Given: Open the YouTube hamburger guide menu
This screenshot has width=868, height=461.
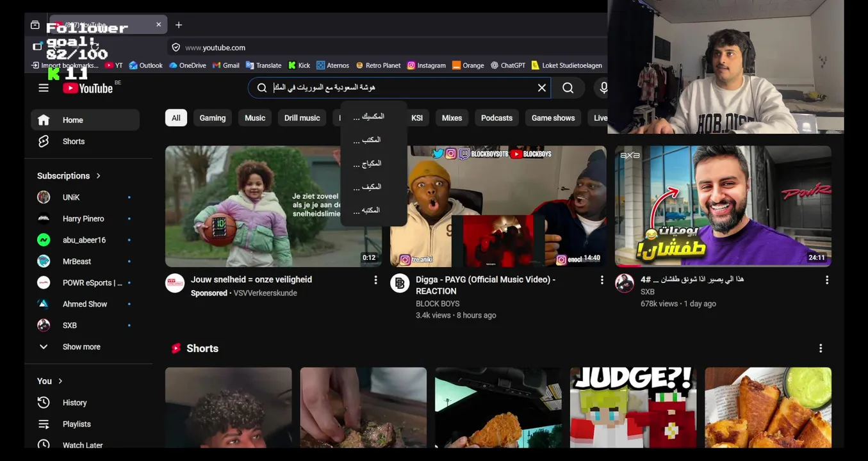Looking at the screenshot, I should click(44, 88).
